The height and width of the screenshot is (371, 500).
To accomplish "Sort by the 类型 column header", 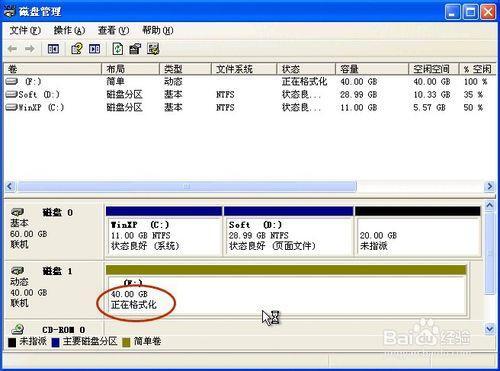I will [185, 69].
